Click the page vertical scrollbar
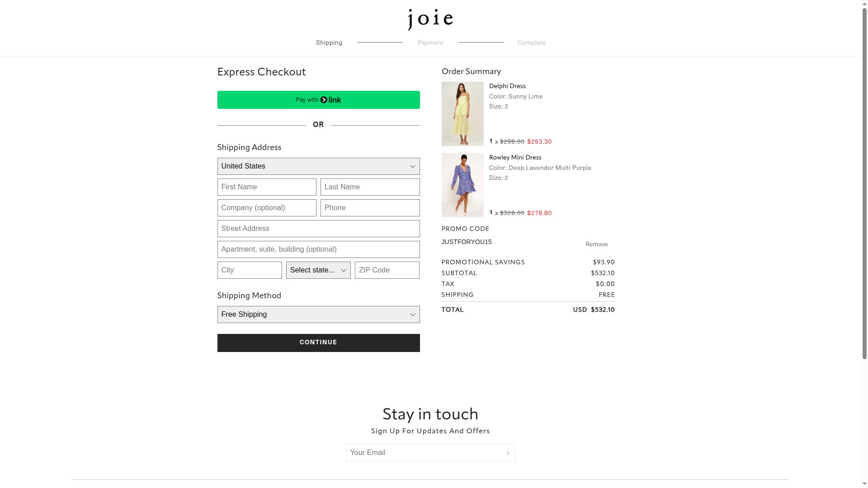 click(864, 181)
